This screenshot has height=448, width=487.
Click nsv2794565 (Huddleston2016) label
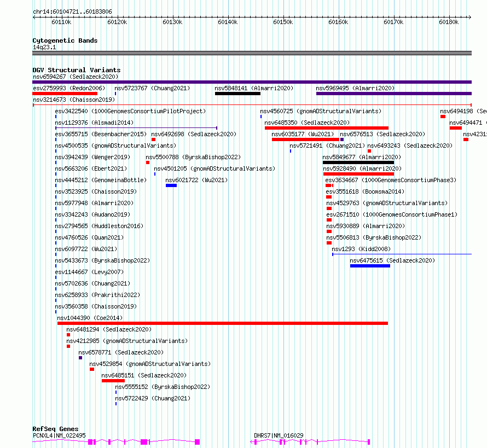click(x=99, y=226)
